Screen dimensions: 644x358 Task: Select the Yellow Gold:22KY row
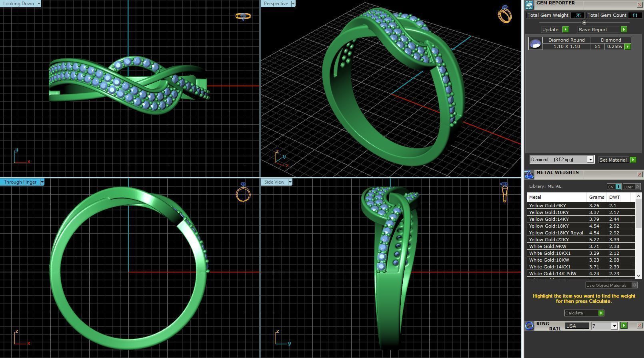[581, 240]
